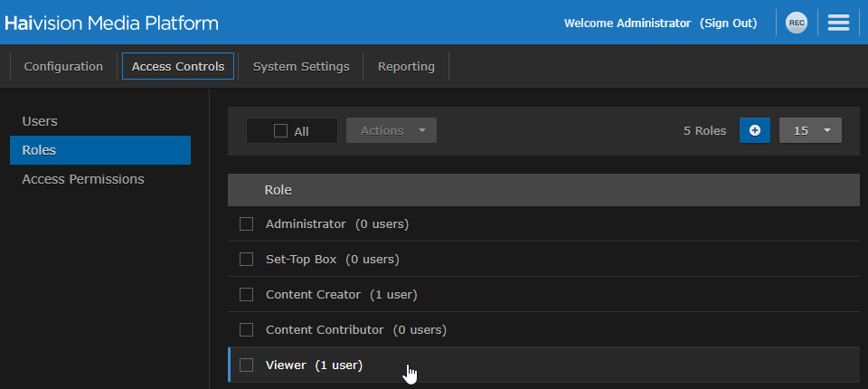The width and height of the screenshot is (868, 389).
Task: Expand the Actions dropdown
Action: 392,130
